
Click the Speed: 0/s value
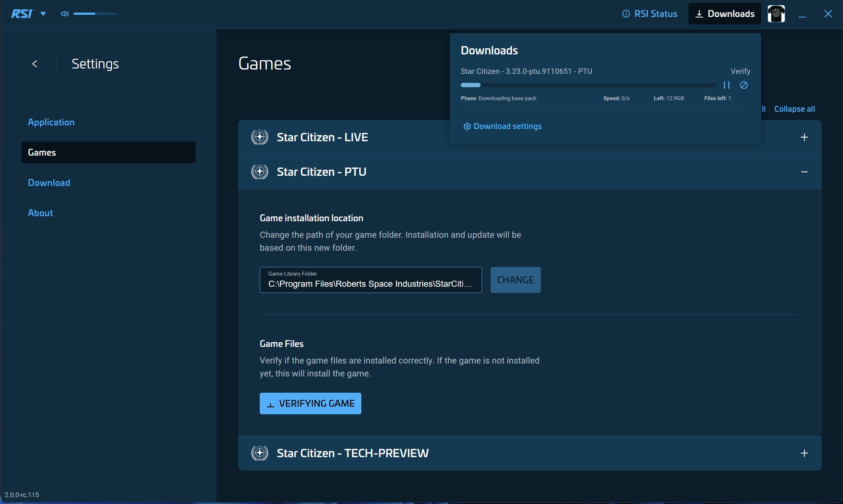616,98
